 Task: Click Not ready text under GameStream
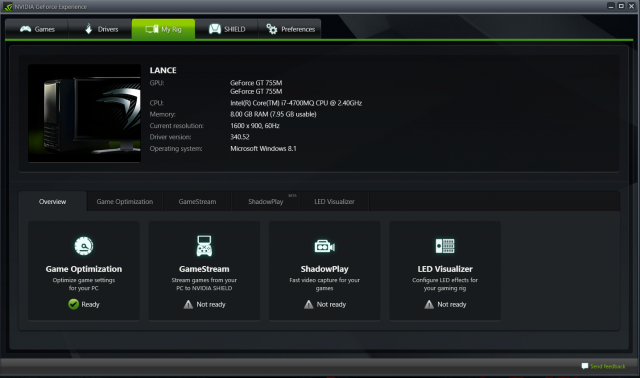[x=211, y=305]
